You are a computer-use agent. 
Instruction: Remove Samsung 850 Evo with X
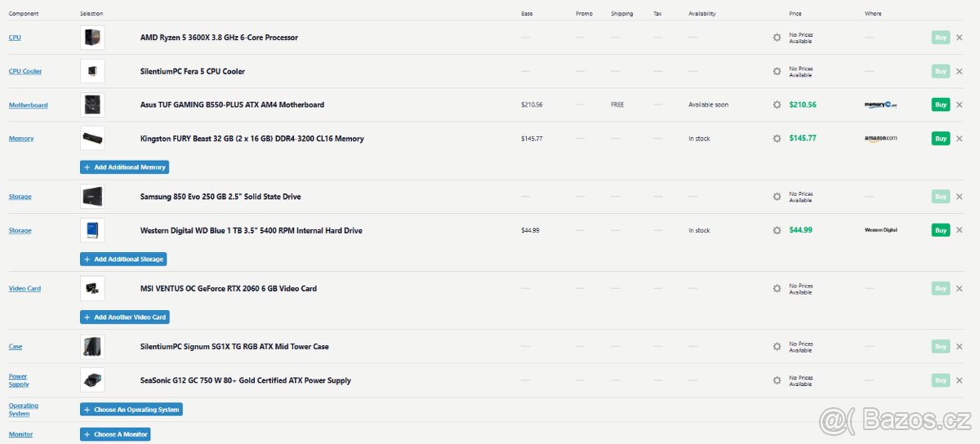point(960,197)
